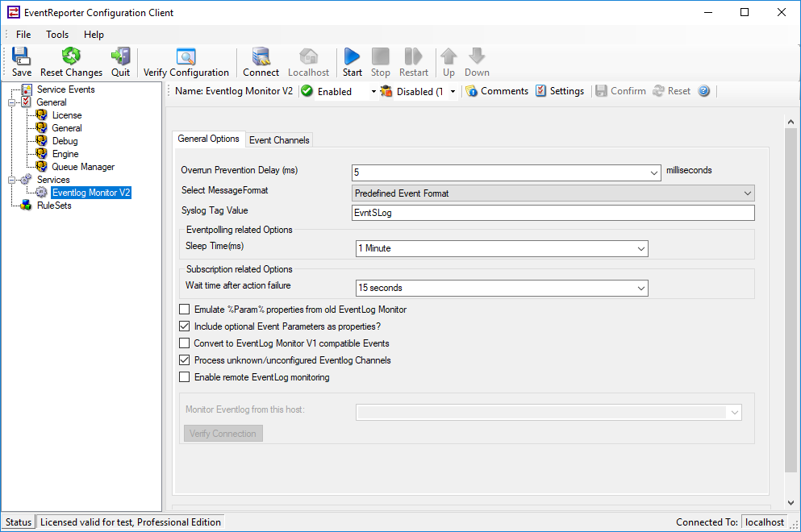This screenshot has height=532, width=801.
Task: Click the license status text
Action: (130, 522)
